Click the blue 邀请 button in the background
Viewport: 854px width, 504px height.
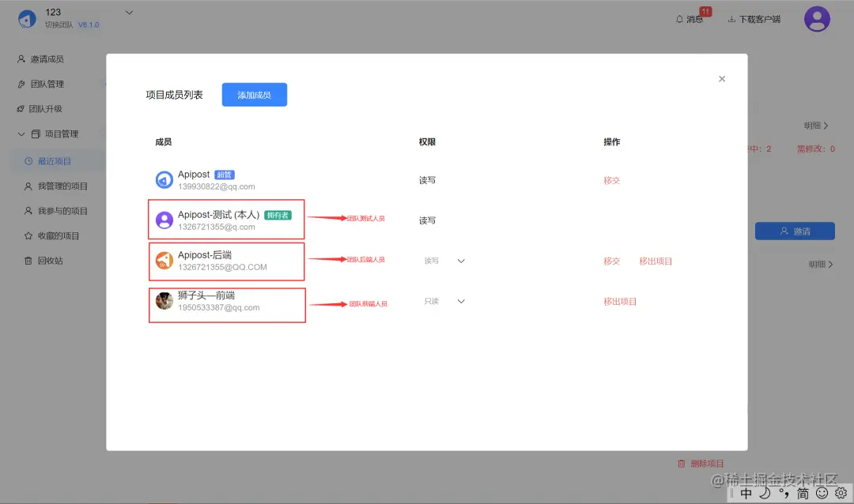pyautogui.click(x=795, y=231)
